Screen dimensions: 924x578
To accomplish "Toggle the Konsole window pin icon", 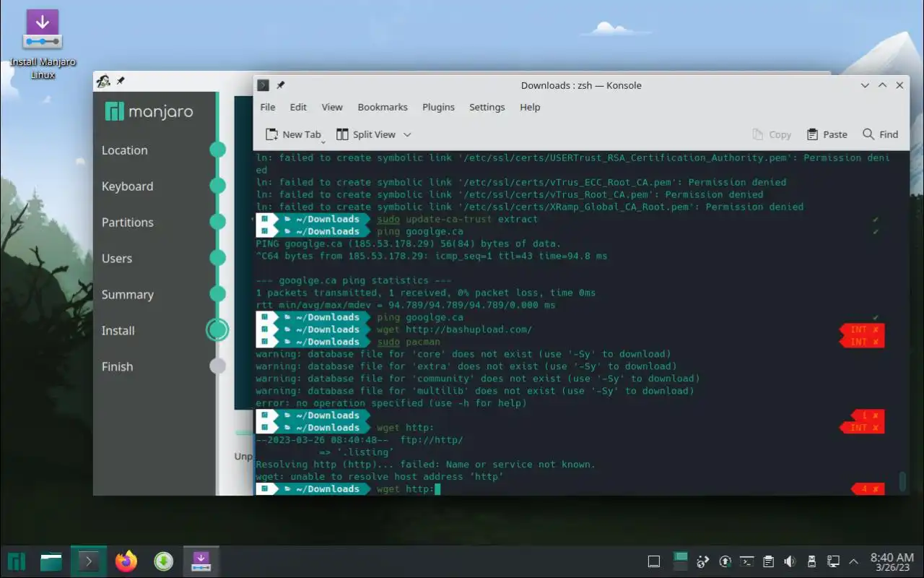I will 281,85.
